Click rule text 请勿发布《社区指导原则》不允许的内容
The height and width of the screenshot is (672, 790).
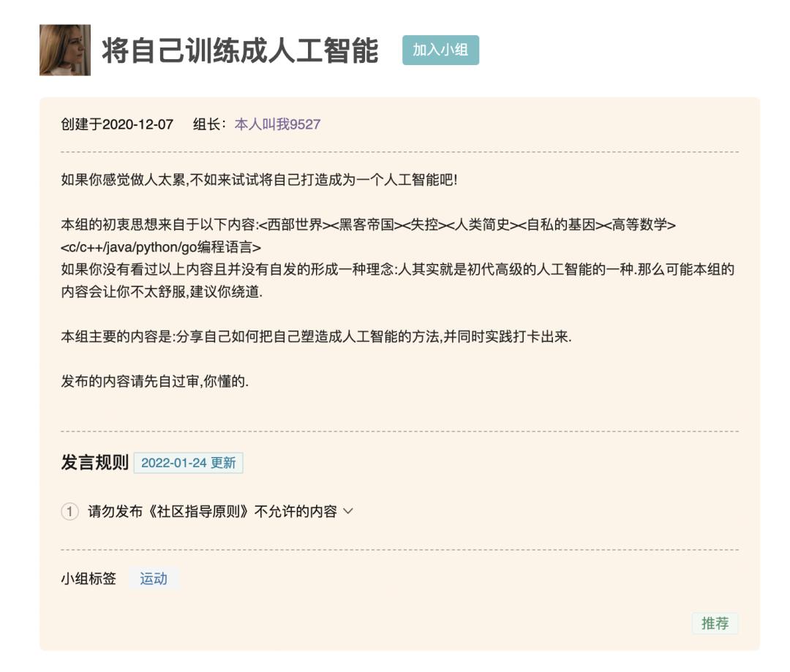(x=212, y=512)
